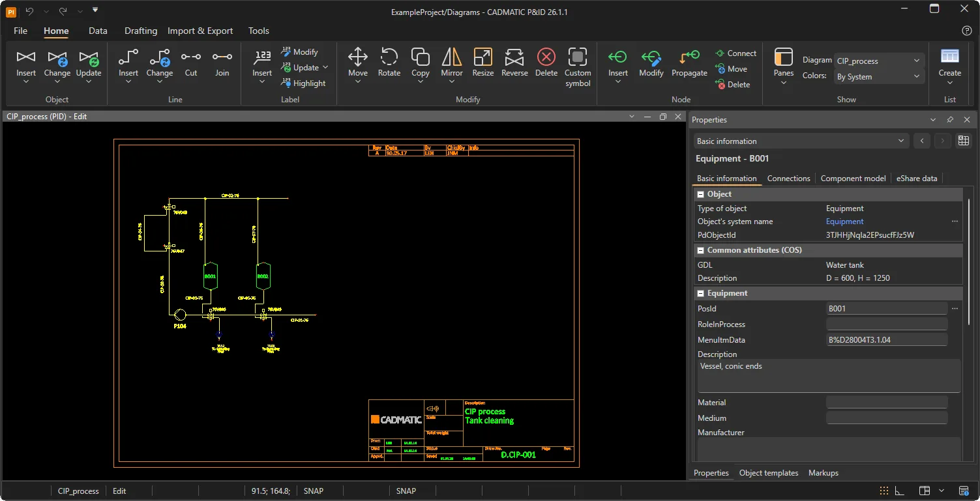The width and height of the screenshot is (980, 501).
Task: Select the Cut line tool
Action: 191,63
